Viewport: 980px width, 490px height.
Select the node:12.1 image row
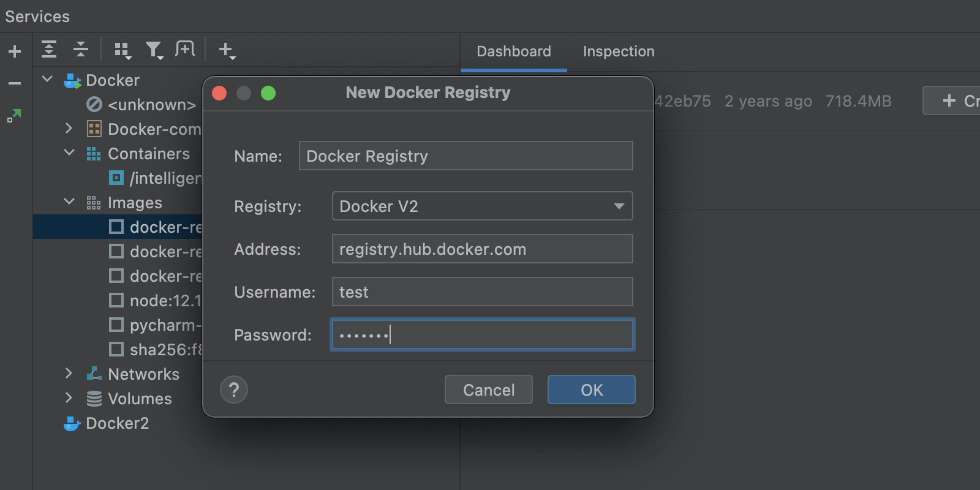tap(118, 300)
